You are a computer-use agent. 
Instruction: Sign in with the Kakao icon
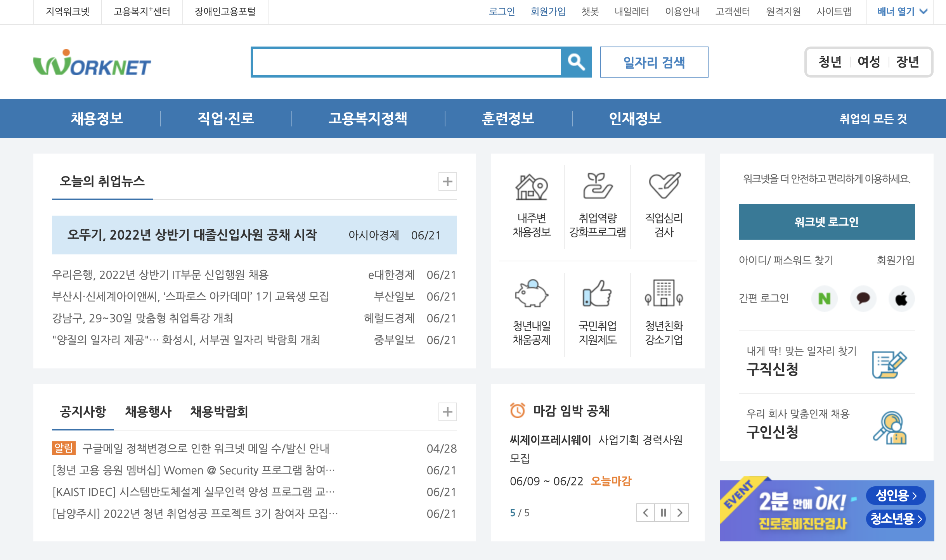click(863, 299)
